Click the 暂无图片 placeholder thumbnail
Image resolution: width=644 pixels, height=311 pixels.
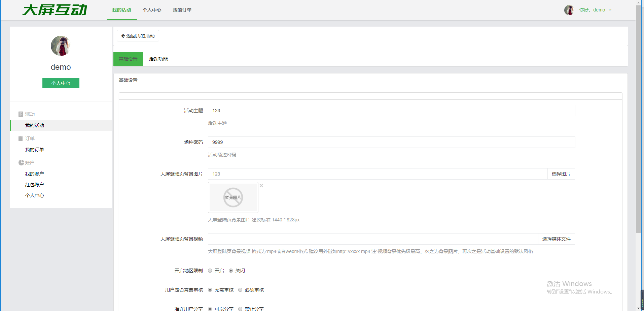tap(233, 197)
